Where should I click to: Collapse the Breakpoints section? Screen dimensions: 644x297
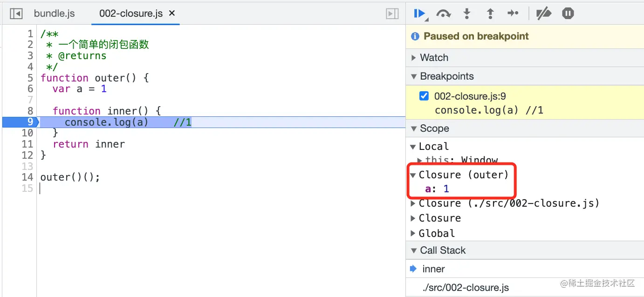pyautogui.click(x=525, y=76)
